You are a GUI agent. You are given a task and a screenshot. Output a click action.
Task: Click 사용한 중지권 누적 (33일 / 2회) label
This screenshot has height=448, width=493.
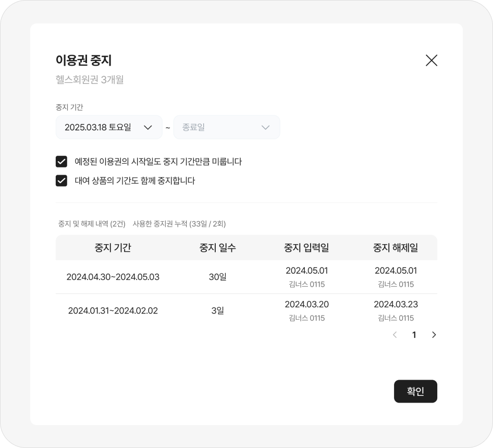click(x=179, y=224)
